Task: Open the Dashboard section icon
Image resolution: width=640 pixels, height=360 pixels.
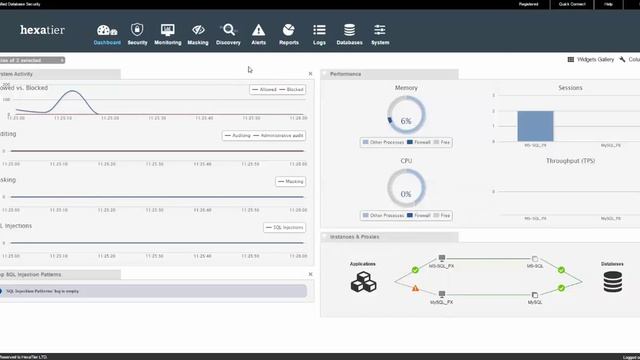Action: [x=107, y=30]
